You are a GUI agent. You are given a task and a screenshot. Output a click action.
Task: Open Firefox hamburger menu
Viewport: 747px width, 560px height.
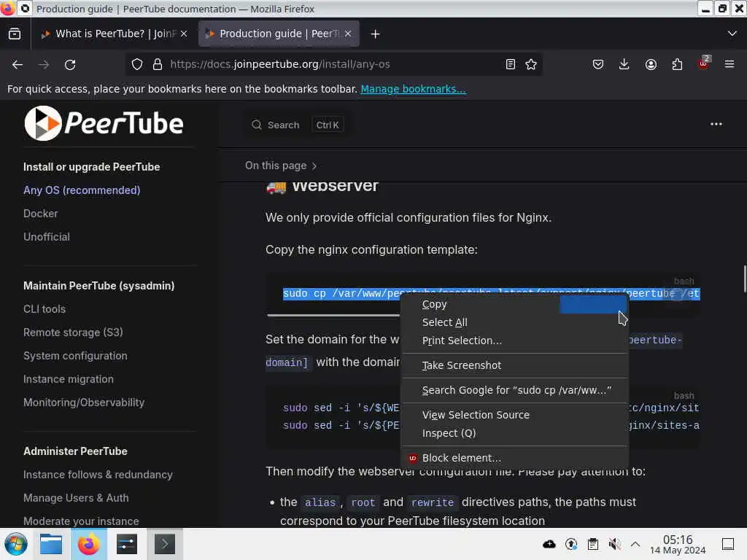pyautogui.click(x=729, y=64)
